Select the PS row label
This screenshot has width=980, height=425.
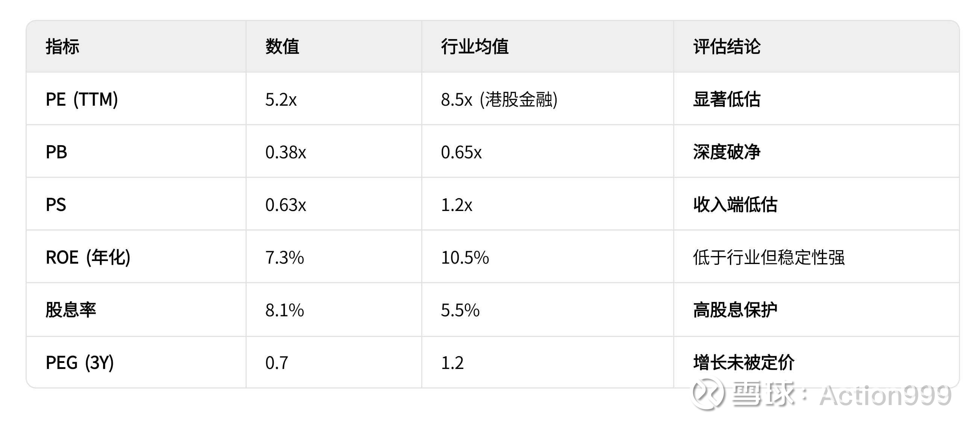tap(56, 205)
